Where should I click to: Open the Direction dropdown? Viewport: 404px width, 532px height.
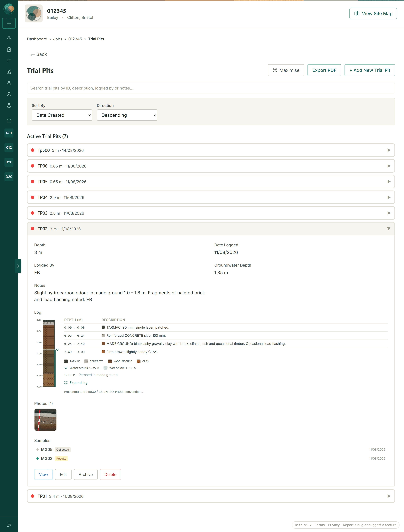point(127,115)
